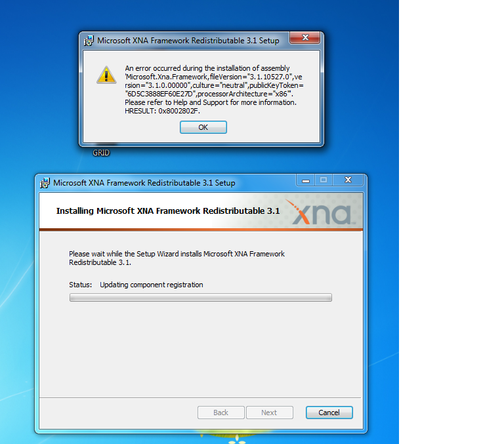Viewport: 504px width, 444px height.
Task: Close the XNA Setup wizard window
Action: [x=348, y=180]
